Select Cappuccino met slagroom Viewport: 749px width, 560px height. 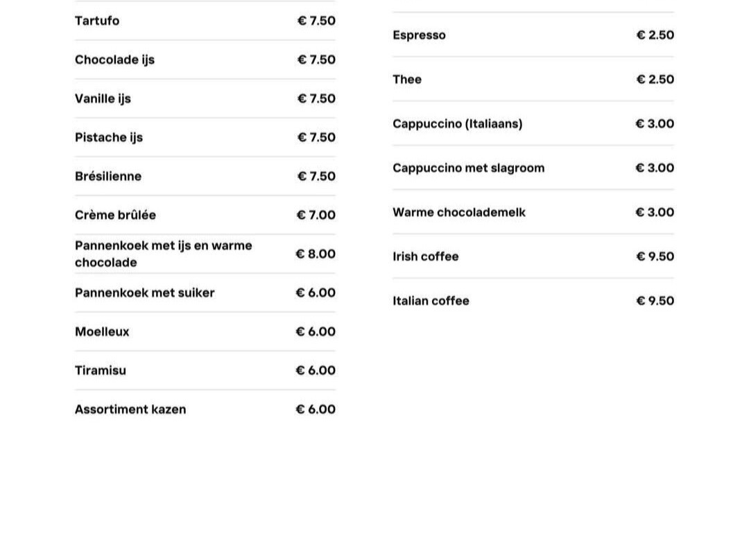(468, 168)
